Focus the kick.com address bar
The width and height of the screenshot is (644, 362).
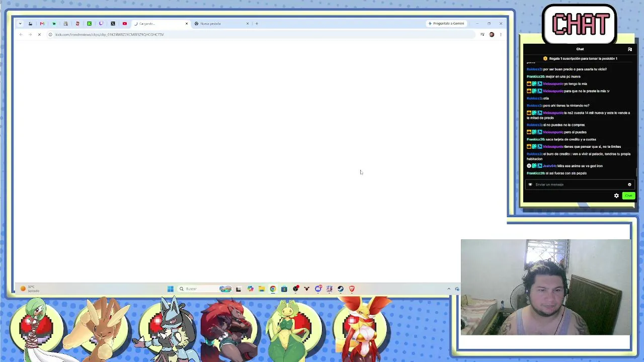(x=262, y=35)
